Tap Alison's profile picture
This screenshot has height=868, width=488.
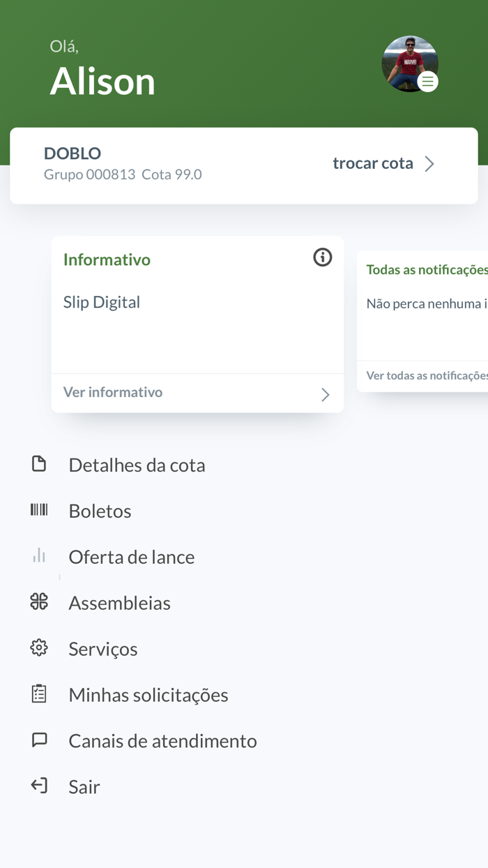(410, 63)
